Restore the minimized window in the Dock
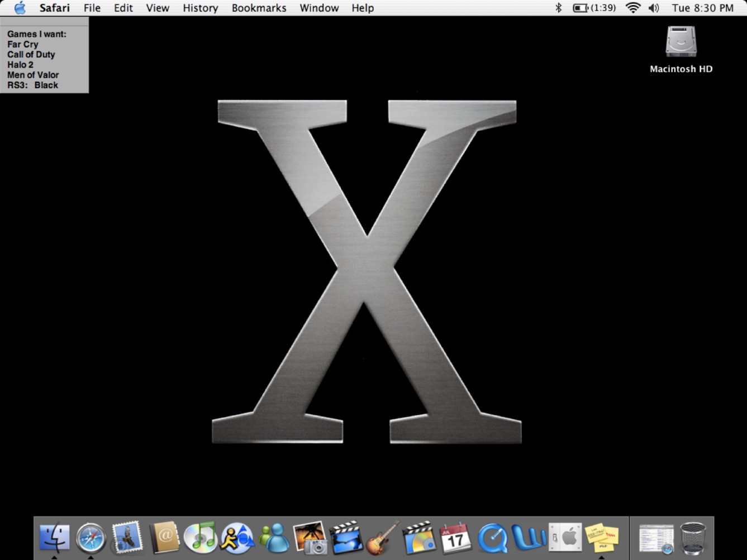Screen dimensions: 747x560 point(656,538)
